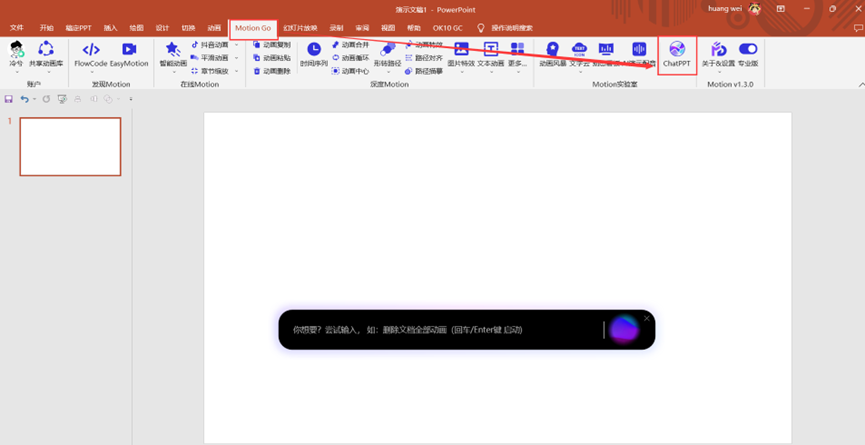Viewport: 865px width, 445px height.
Task: Click the 动画复制 button
Action: click(x=272, y=45)
